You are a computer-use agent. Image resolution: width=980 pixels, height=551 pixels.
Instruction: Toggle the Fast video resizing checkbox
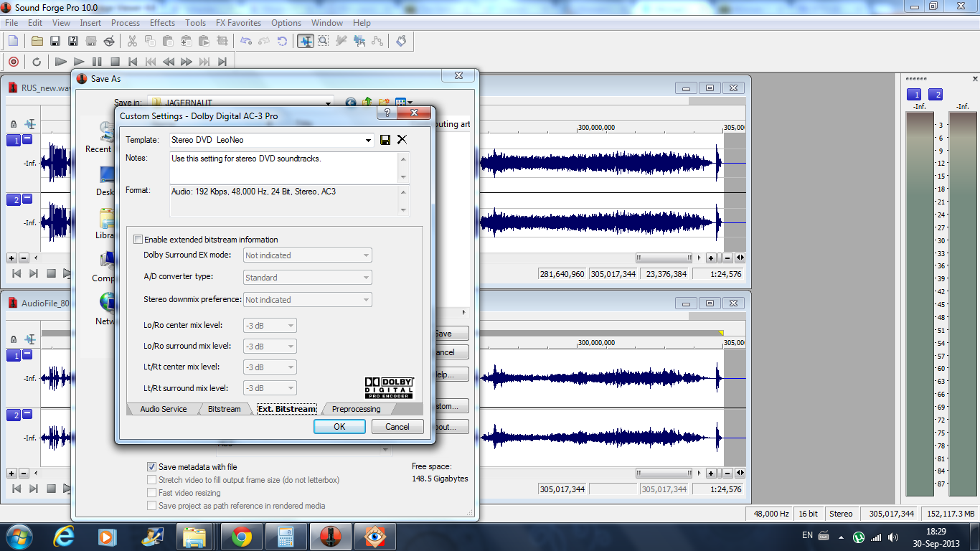[x=151, y=493]
